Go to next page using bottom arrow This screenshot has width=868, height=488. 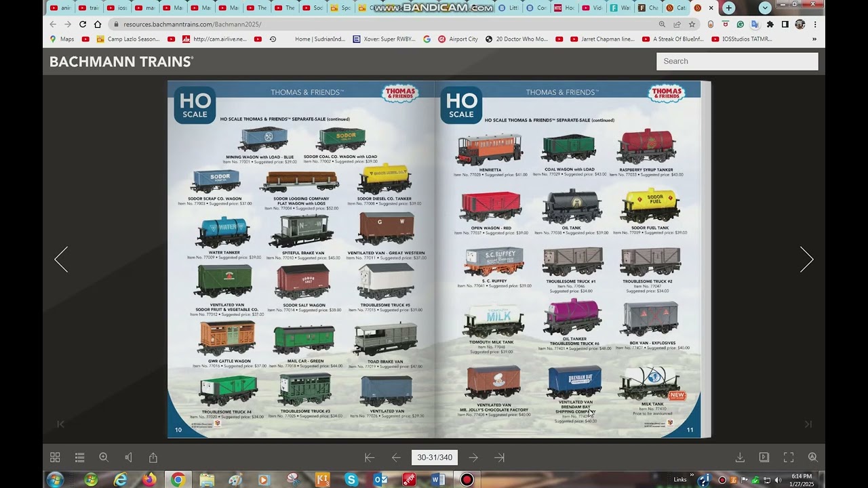coord(473,457)
